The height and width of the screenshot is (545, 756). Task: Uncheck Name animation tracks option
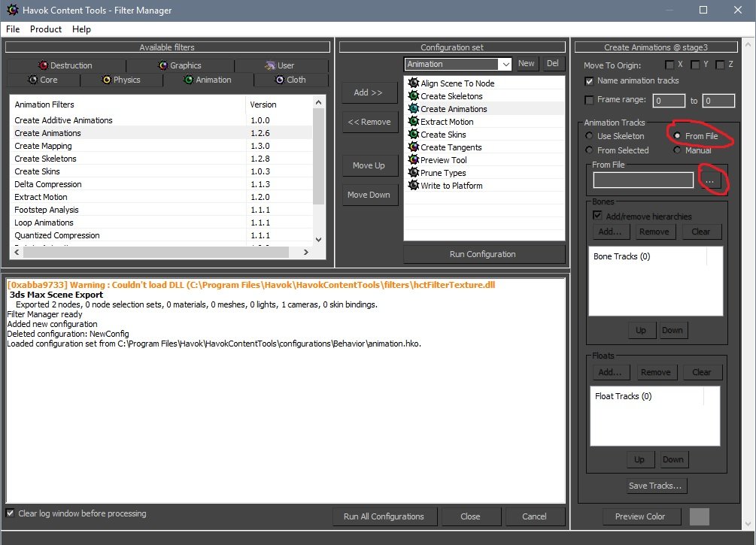(x=589, y=80)
